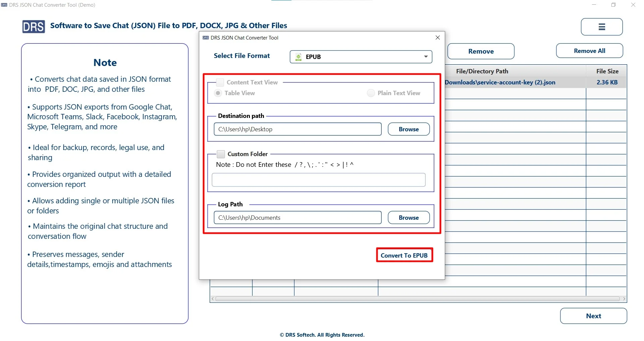Click the DRS logo in the header
This screenshot has height=341, width=644.
point(33,26)
